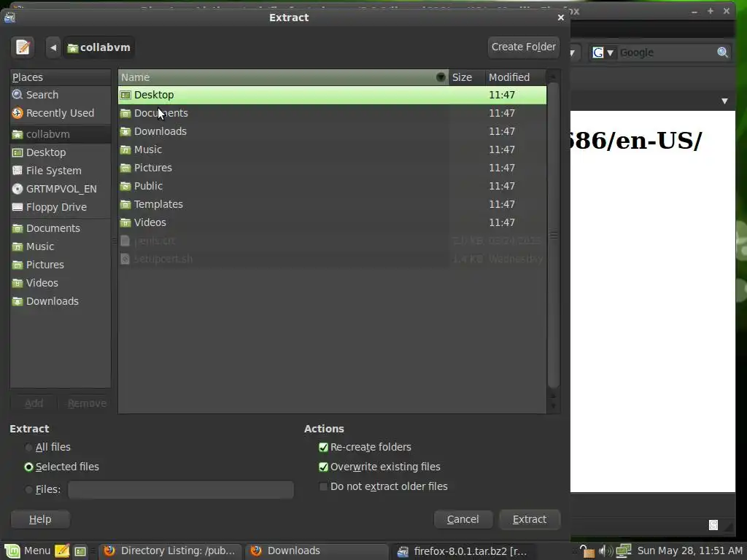747x560 pixels.
Task: Click the file list vertical scrollbar
Action: (x=553, y=236)
